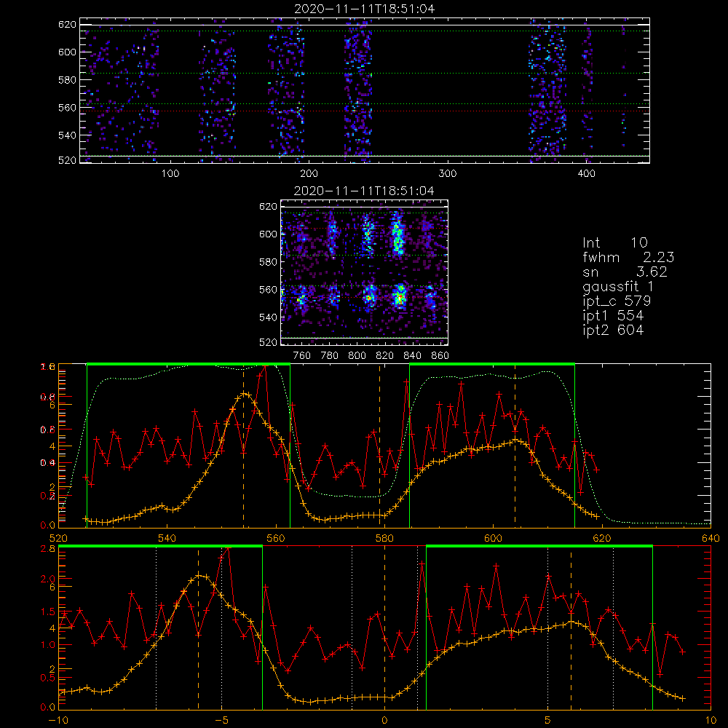Select the 'fwhm 2.23' readout line

[x=628, y=257]
